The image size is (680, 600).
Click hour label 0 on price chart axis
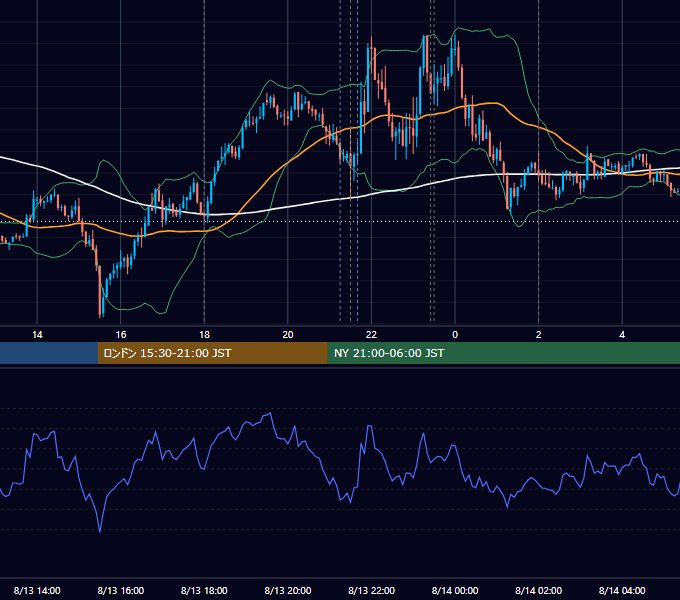click(455, 335)
